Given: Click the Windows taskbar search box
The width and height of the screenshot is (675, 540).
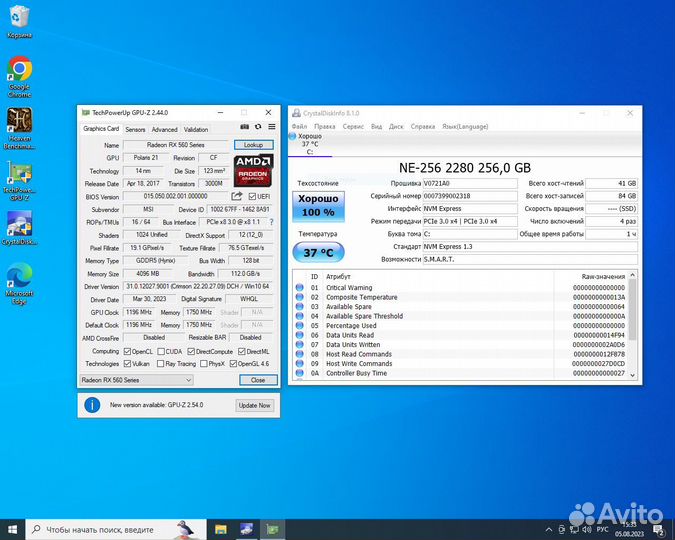Looking at the screenshot, I should point(116,529).
